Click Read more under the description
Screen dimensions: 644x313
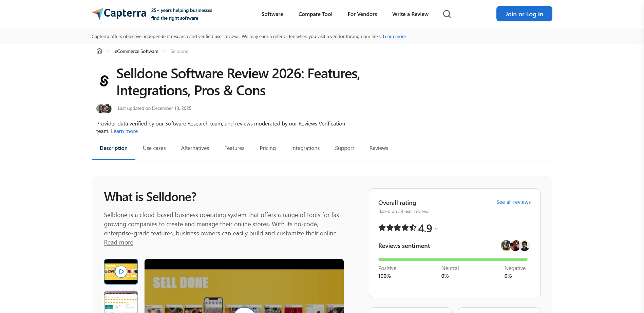118,242
